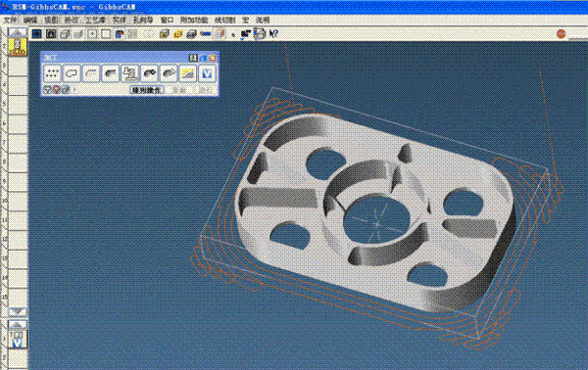
Task: Click the first small icon in palette title bar
Action: coord(193,58)
